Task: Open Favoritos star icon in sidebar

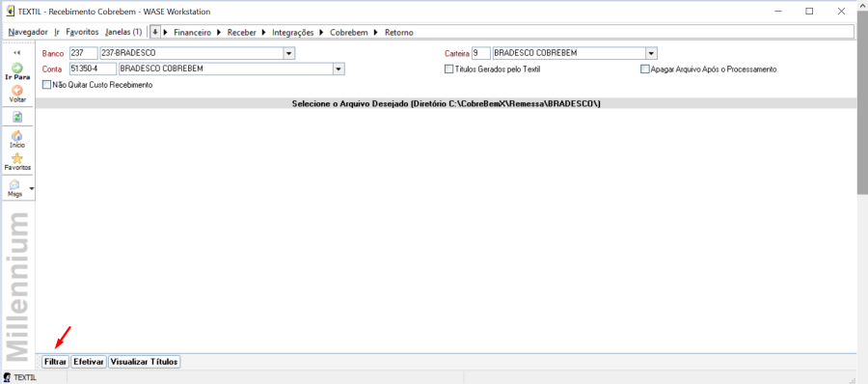Action: 17,158
